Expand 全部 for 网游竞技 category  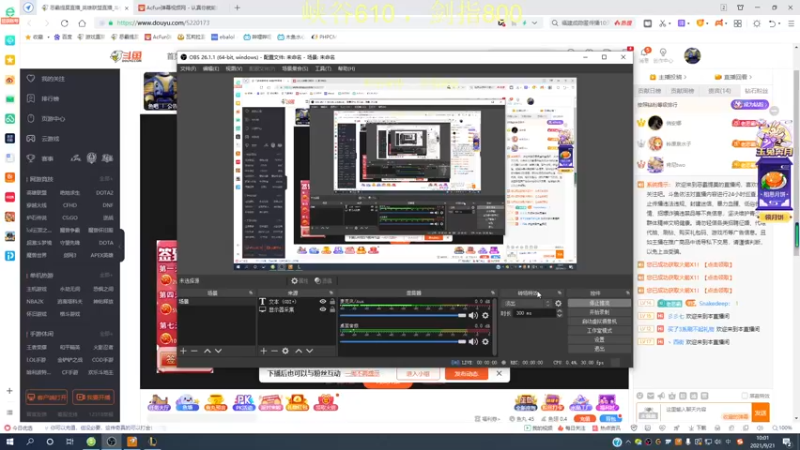click(106, 179)
